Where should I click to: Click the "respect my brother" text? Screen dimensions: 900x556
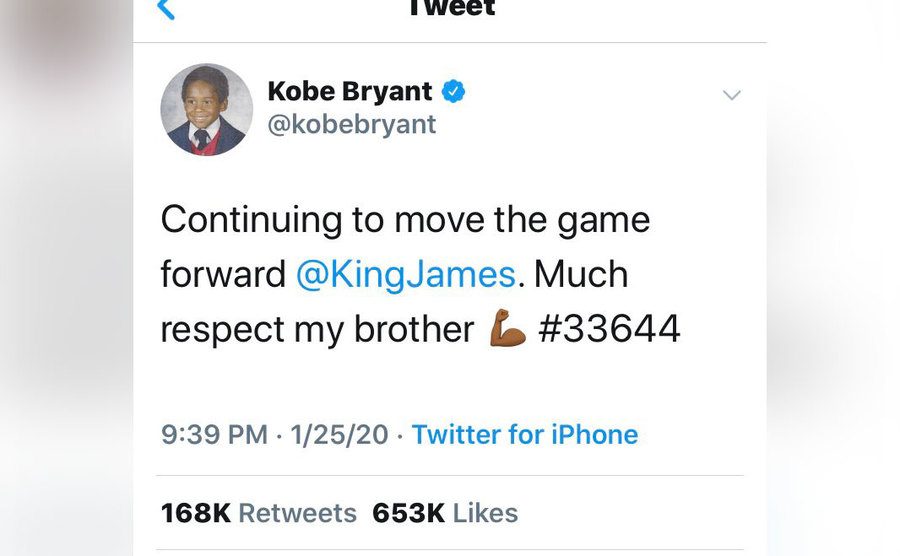[317, 330]
